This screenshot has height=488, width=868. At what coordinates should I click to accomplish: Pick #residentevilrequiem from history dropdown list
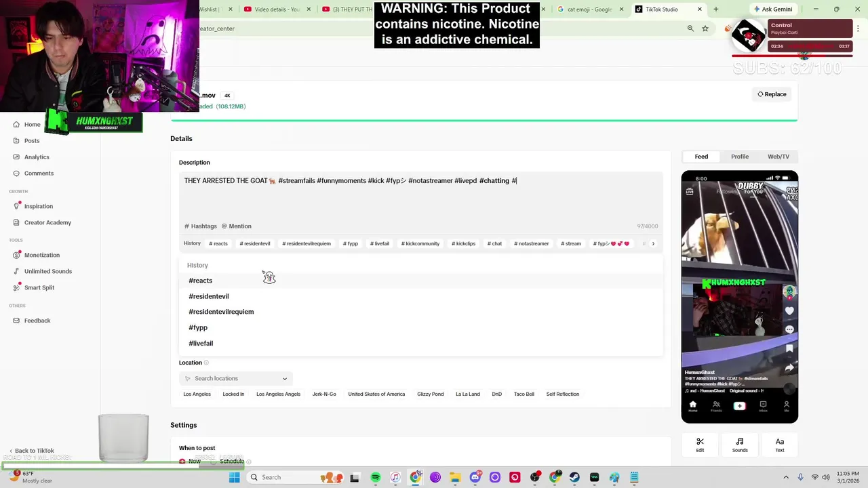420,312
